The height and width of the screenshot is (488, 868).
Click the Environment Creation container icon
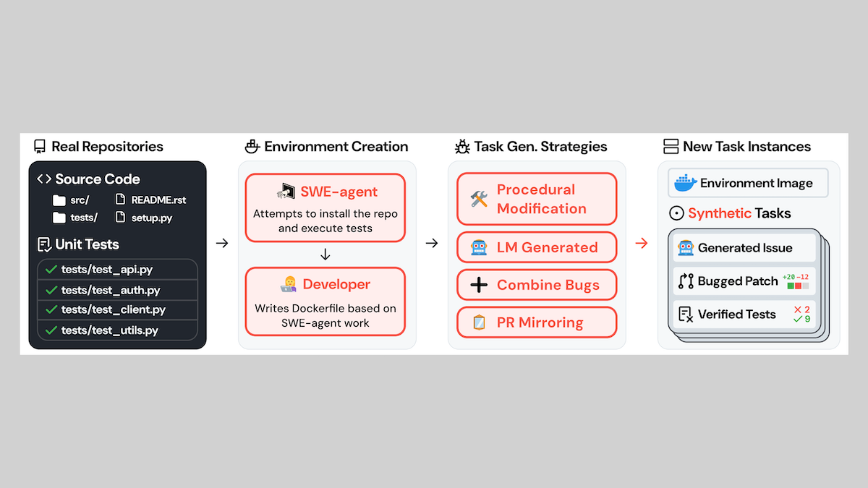pos(252,147)
